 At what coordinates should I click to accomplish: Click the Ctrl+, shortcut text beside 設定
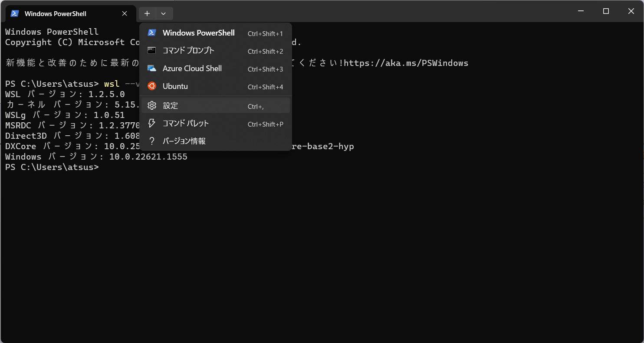[256, 106]
